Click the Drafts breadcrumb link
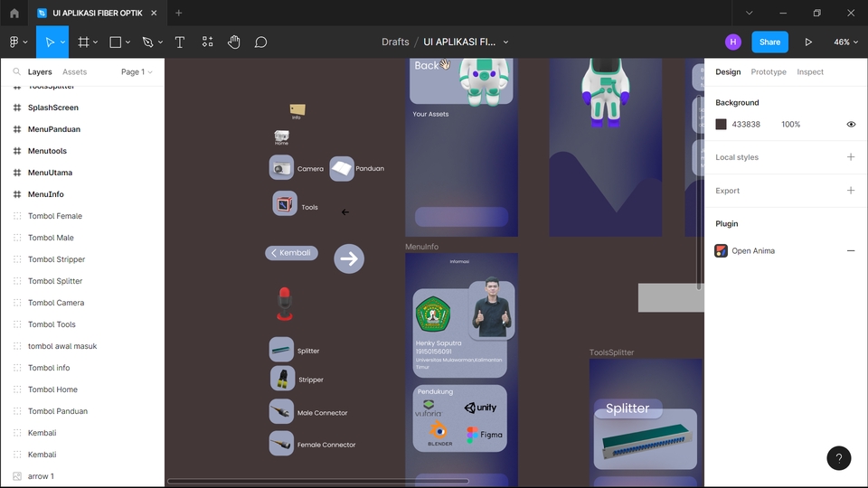 pos(395,42)
